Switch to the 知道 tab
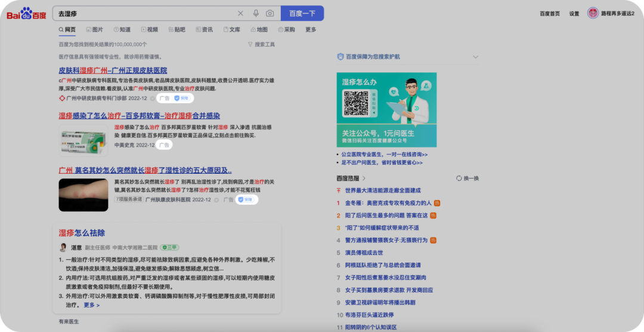 pos(122,30)
